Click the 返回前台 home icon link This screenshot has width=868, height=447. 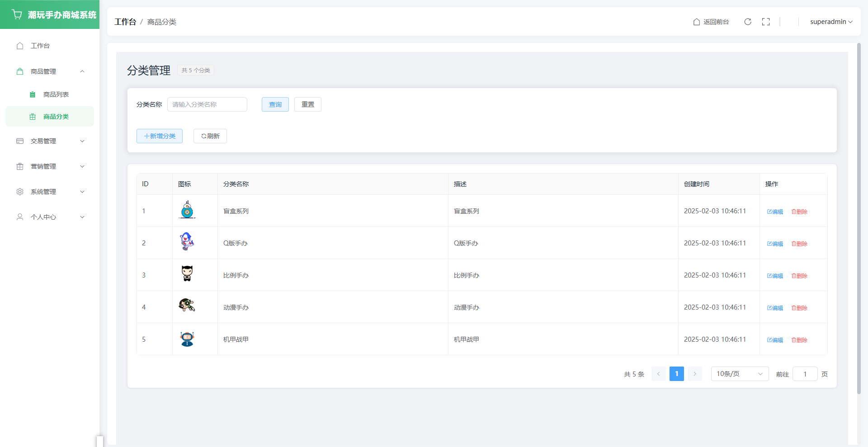711,22
